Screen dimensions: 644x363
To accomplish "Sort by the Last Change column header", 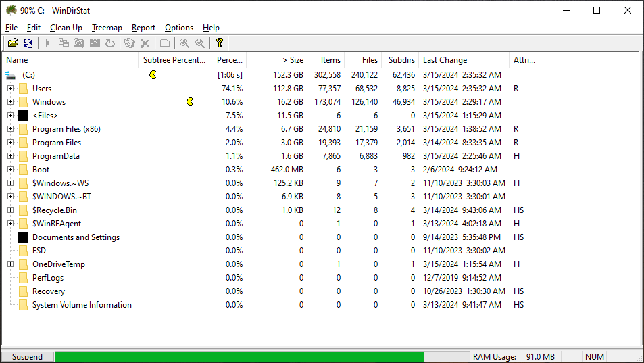I will pyautogui.click(x=464, y=60).
